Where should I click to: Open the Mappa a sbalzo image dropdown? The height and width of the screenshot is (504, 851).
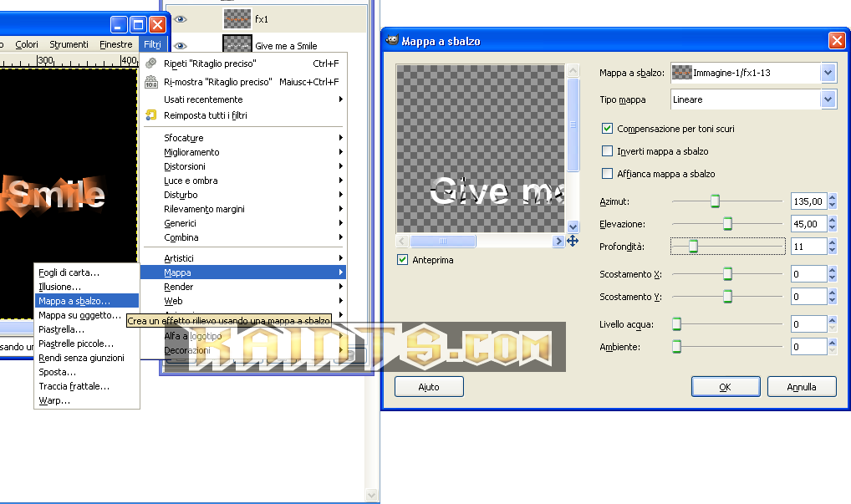828,73
